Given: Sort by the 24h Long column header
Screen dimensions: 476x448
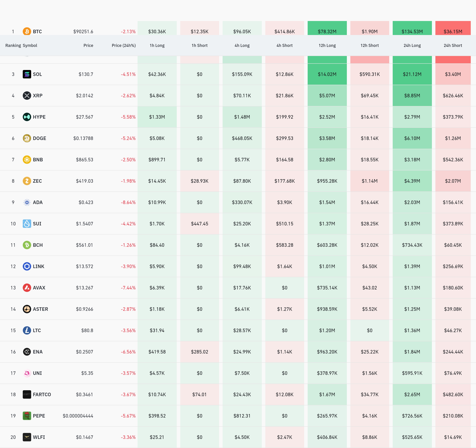Looking at the screenshot, I should (412, 45).
